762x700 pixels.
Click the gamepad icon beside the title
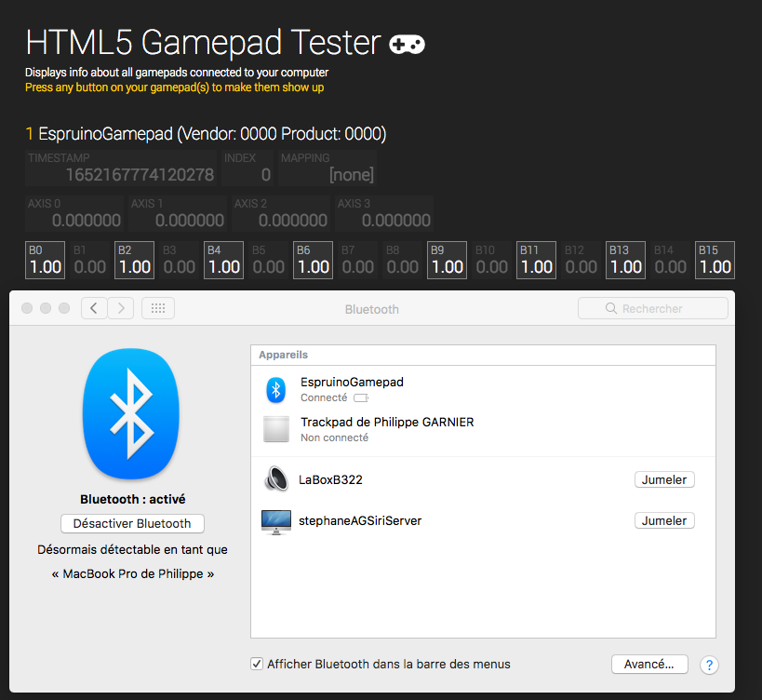tap(407, 45)
